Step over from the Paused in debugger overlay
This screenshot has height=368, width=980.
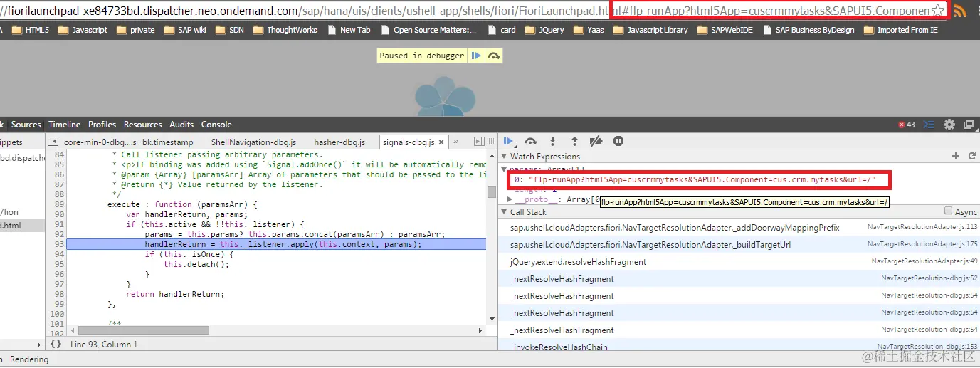pyautogui.click(x=494, y=56)
